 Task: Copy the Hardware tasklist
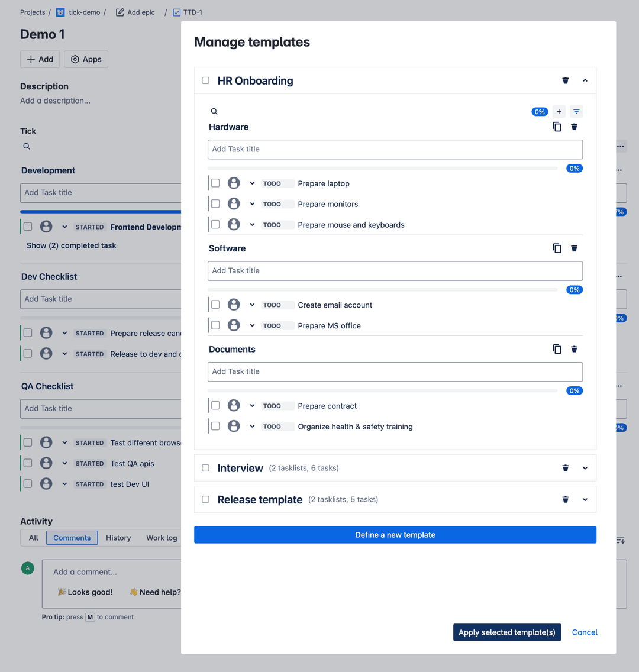557,127
